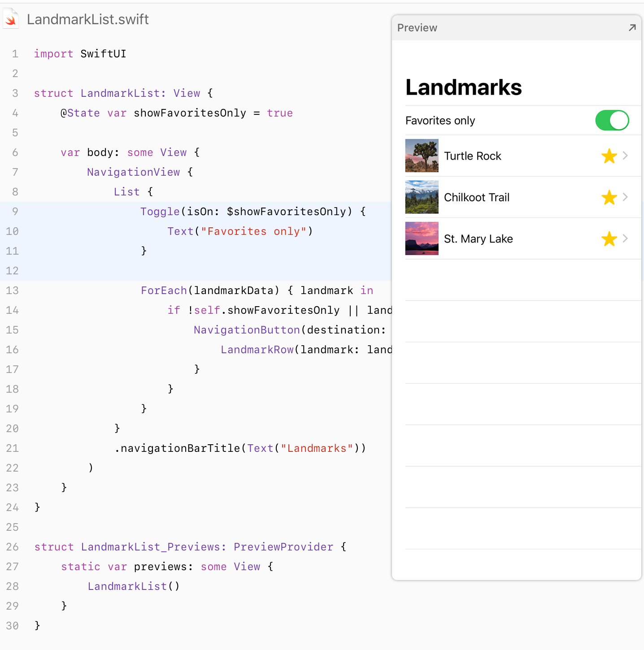
Task: Open Turtle Rock via its disclosure chevron
Action: (x=625, y=156)
